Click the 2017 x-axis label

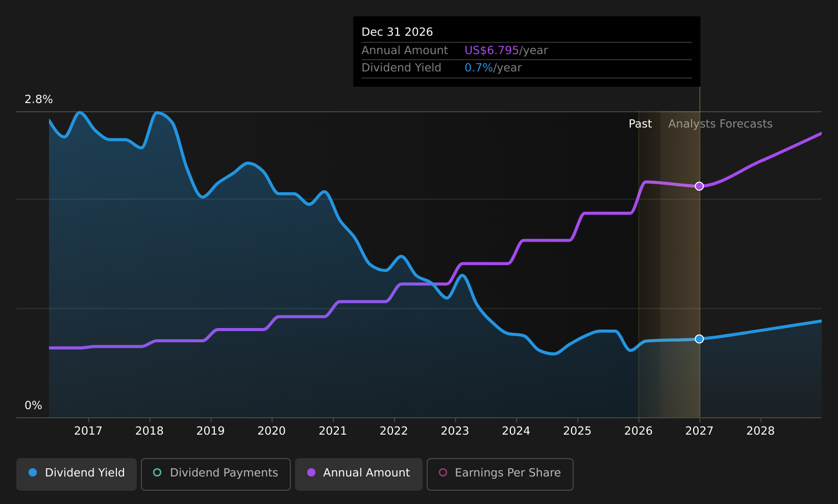(88, 431)
